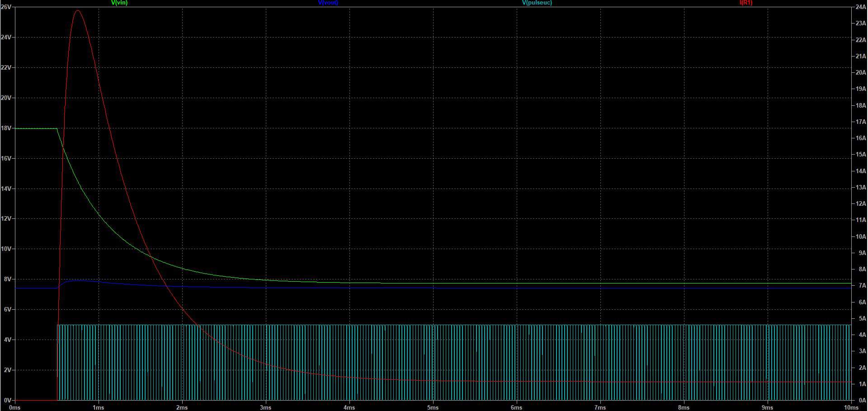Screen dimensions: 868x411
Task: Click the 19A right axis label
Action: (861, 89)
